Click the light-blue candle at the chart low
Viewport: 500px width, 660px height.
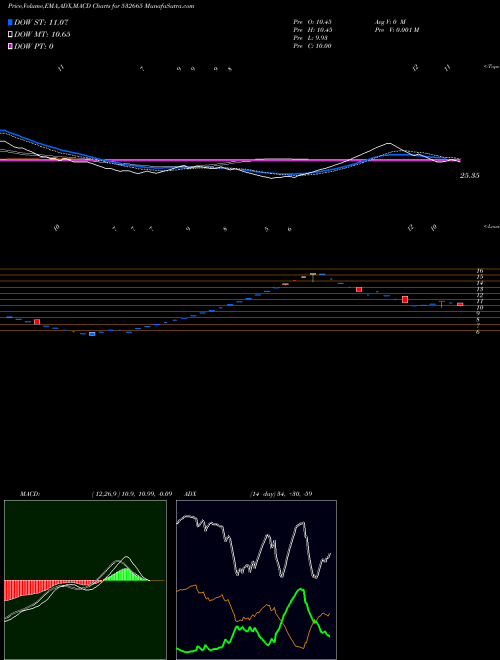(92, 334)
